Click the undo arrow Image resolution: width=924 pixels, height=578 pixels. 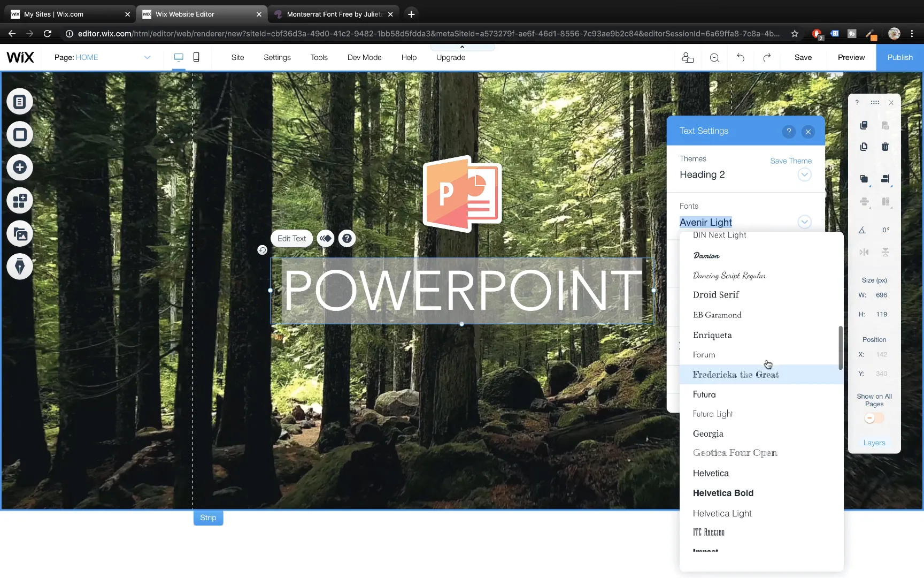coord(741,57)
